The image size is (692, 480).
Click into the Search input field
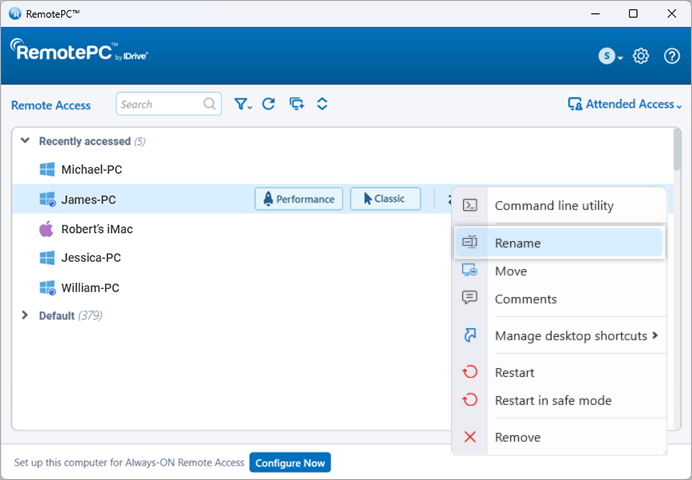pos(160,104)
